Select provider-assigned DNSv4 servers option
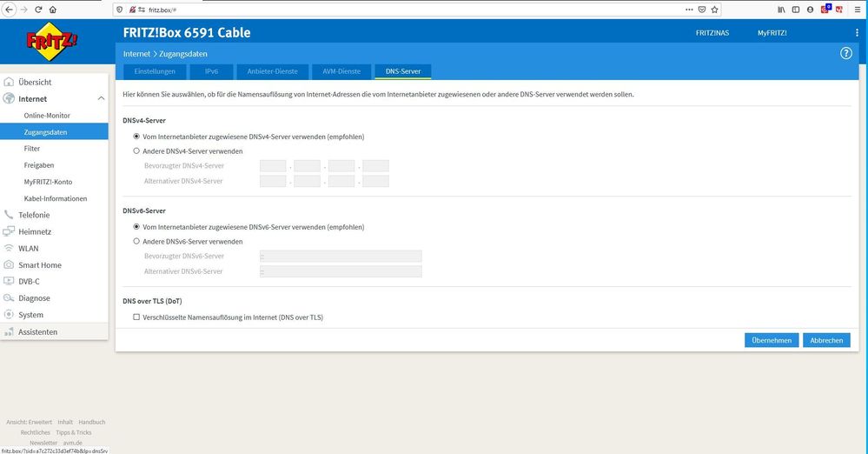The image size is (868, 454). 136,137
